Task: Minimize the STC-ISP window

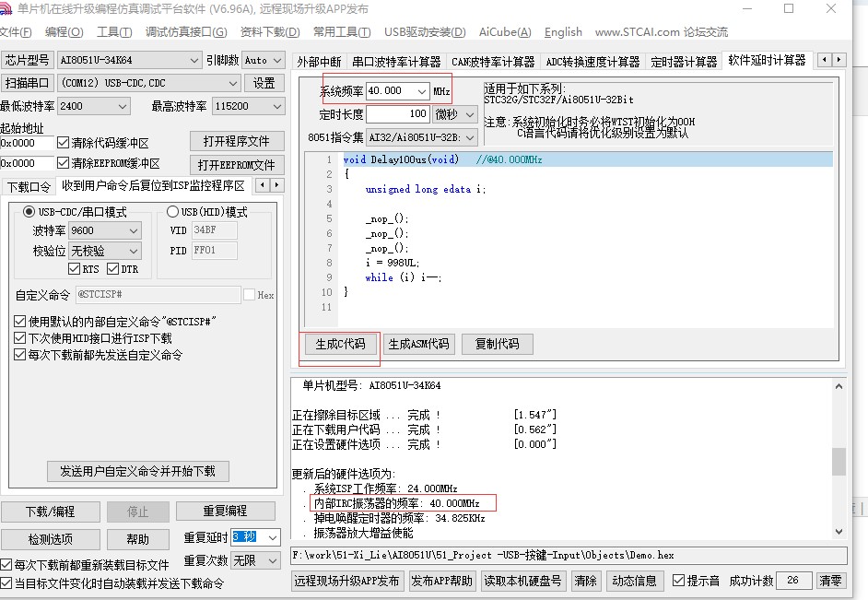Action: (746, 8)
